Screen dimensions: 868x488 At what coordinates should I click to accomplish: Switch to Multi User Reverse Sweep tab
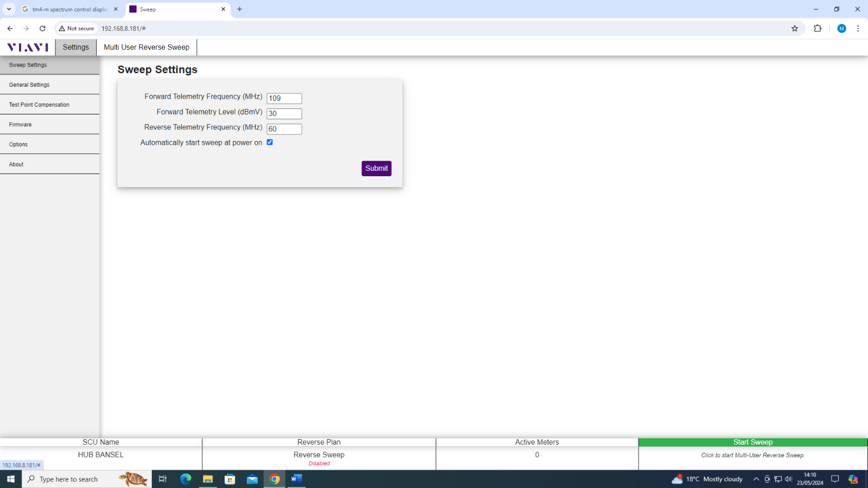[x=146, y=47]
